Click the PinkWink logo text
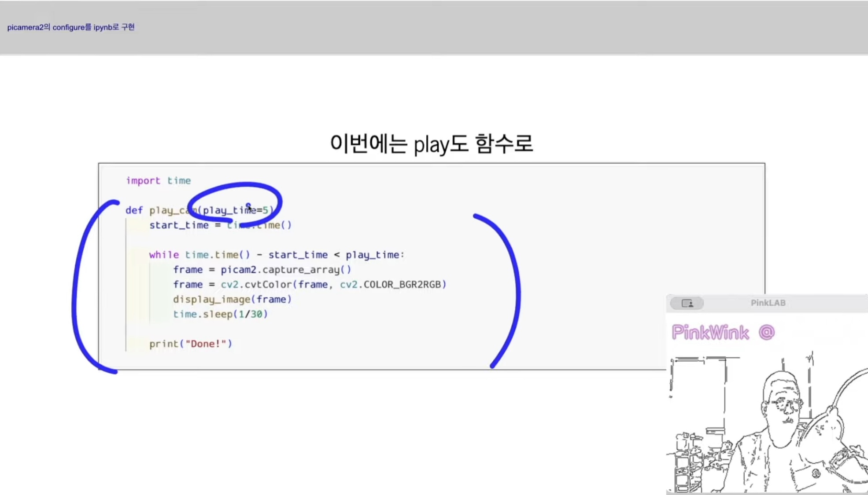Image resolution: width=868 pixels, height=495 pixels. point(710,333)
